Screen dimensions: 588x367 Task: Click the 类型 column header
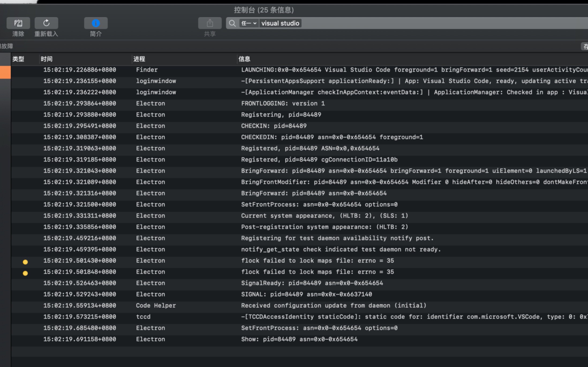(x=18, y=59)
